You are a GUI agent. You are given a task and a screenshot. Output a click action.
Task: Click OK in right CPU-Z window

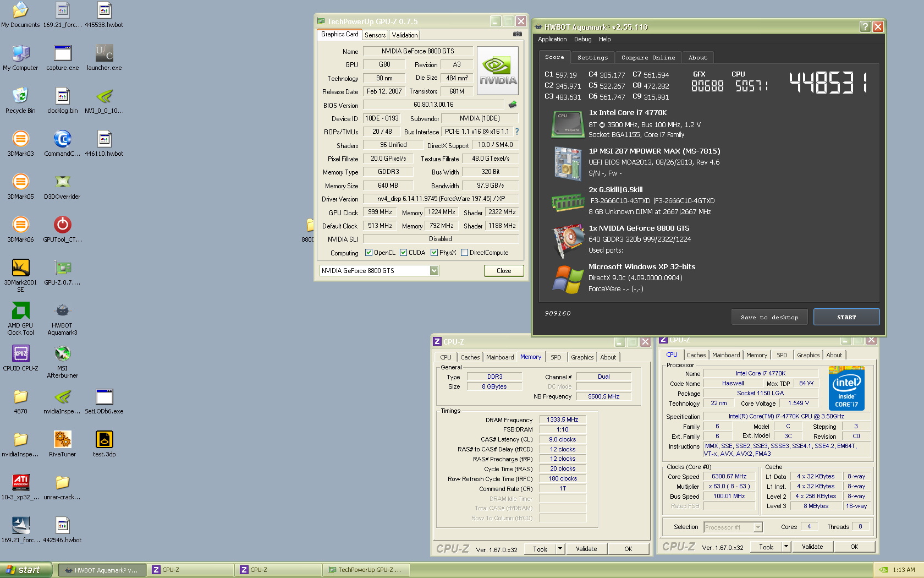click(x=854, y=547)
